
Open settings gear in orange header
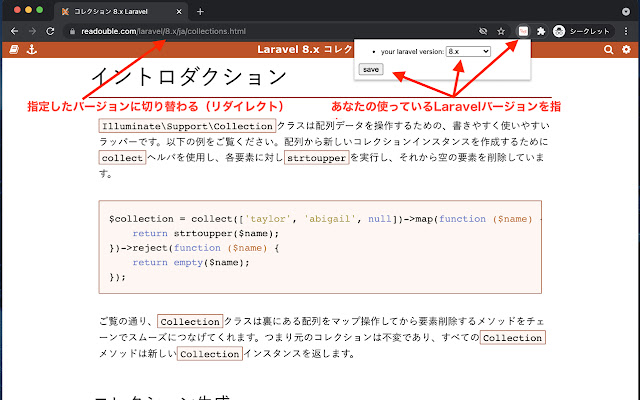626,50
